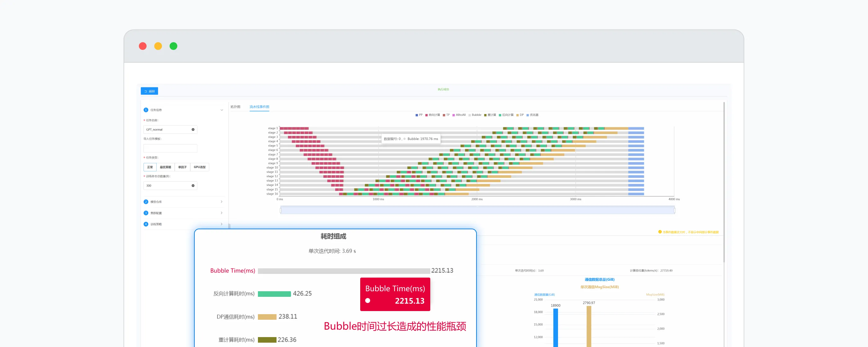Click the blue 18900 communication volume bar
Viewport: 868px width, 347px height.
[x=556, y=327]
